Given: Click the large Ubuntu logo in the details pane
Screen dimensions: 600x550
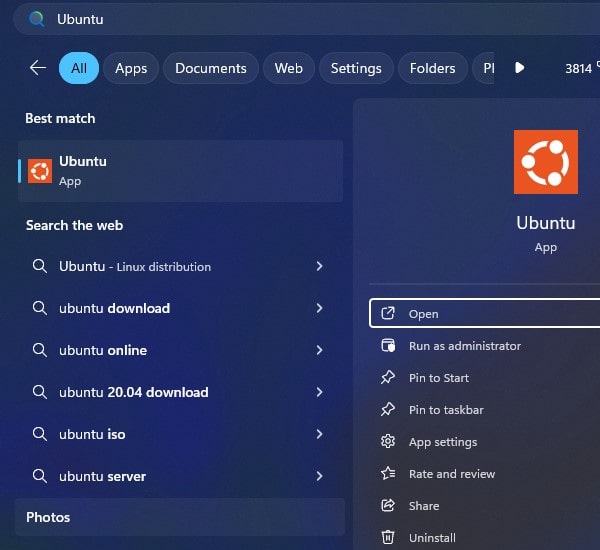Looking at the screenshot, I should 546,162.
